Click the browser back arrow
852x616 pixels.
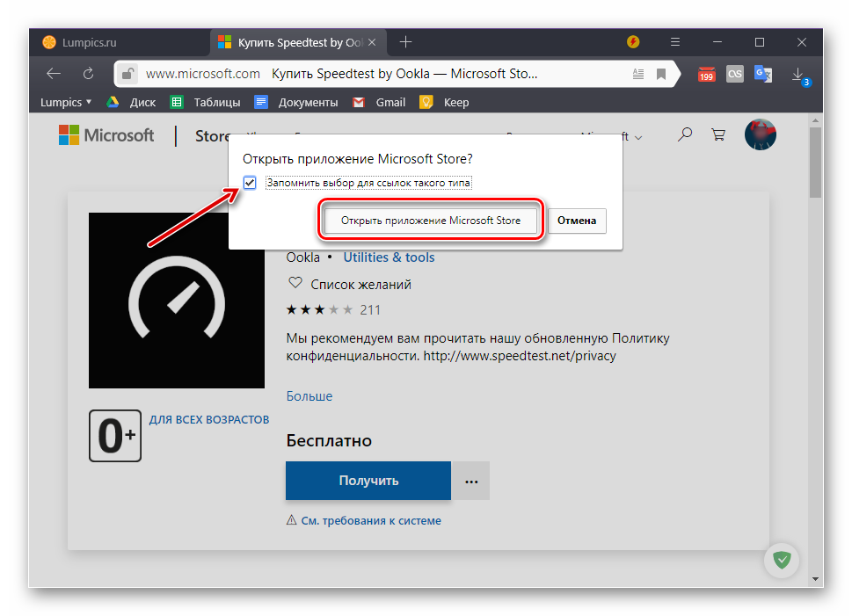[54, 74]
